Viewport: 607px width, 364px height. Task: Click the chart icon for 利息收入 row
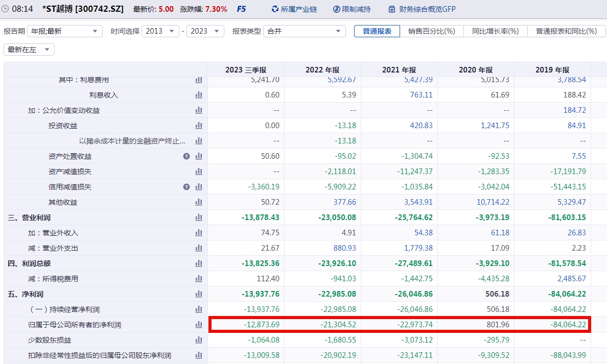pos(199,95)
